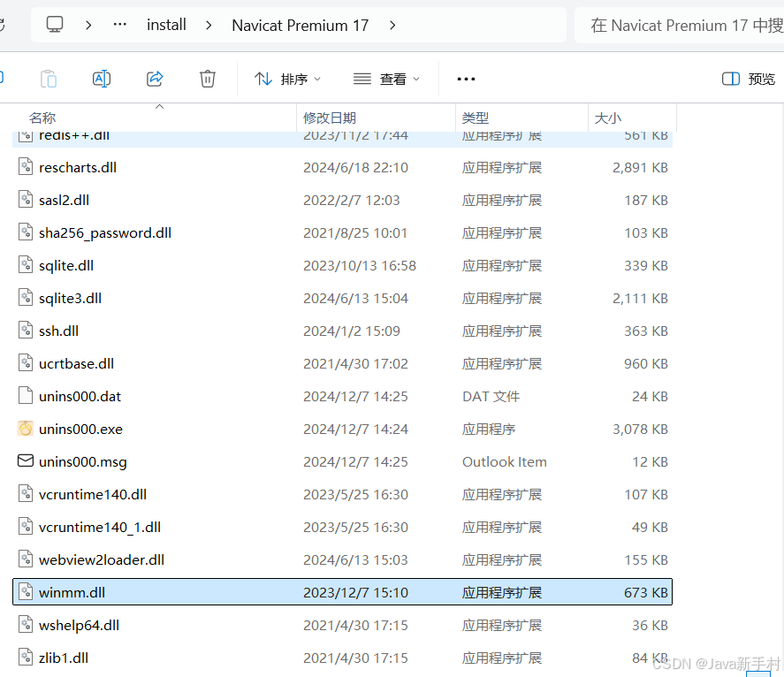The height and width of the screenshot is (677, 784).
Task: Click the winmm.dll file icon
Action: point(26,591)
